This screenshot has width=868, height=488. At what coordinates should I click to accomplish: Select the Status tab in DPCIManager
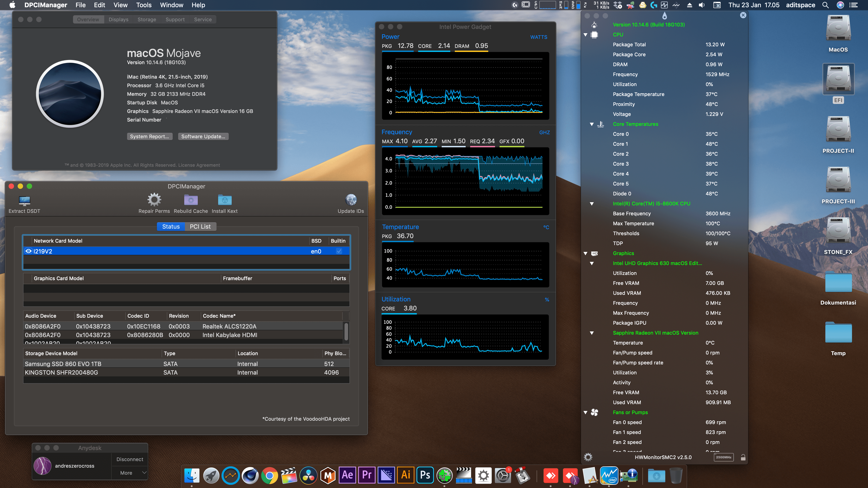point(171,227)
